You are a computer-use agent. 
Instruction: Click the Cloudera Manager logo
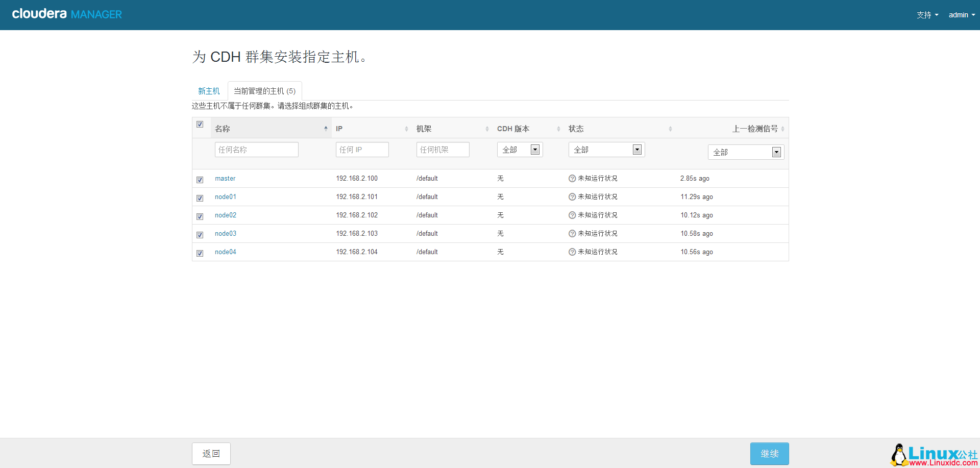(67, 14)
